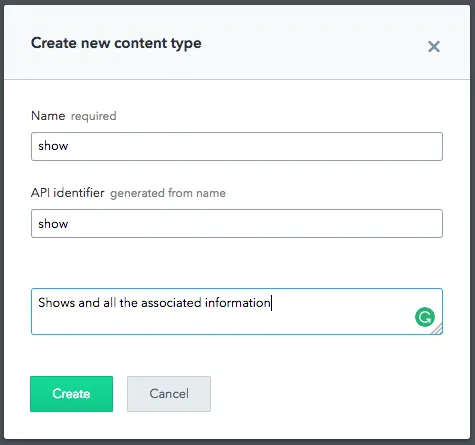Viewport: 475px width, 445px height.
Task: Click the 'generated from name' hint text
Action: 168,193
